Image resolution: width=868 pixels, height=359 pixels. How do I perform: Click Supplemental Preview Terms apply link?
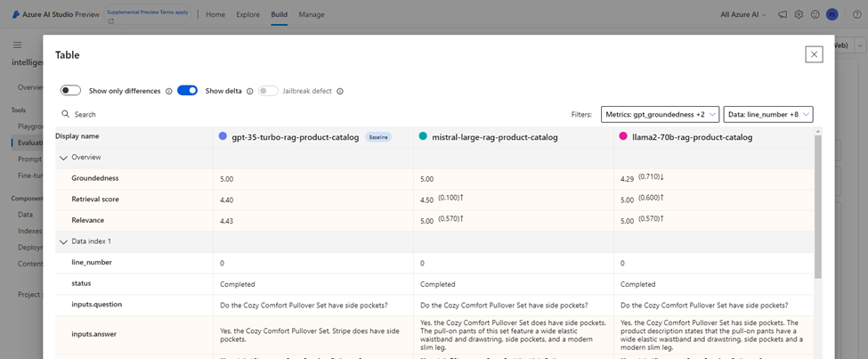148,12
